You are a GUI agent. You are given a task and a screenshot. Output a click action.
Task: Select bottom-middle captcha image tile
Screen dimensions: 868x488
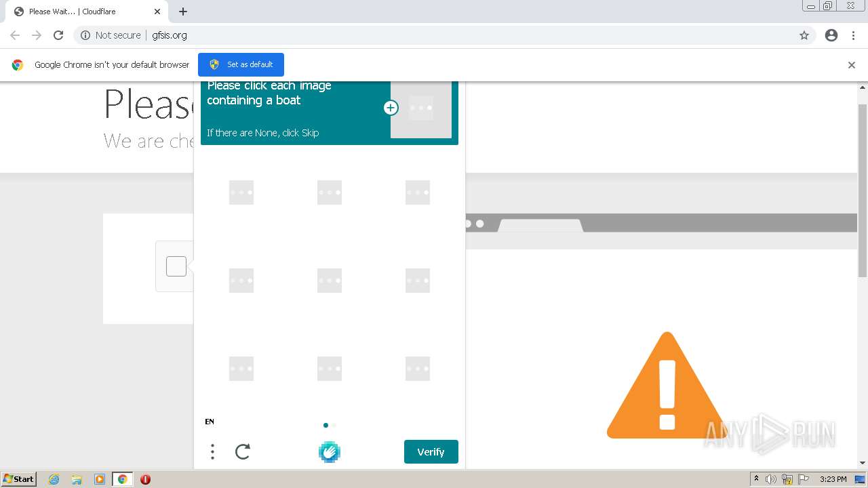coord(330,369)
